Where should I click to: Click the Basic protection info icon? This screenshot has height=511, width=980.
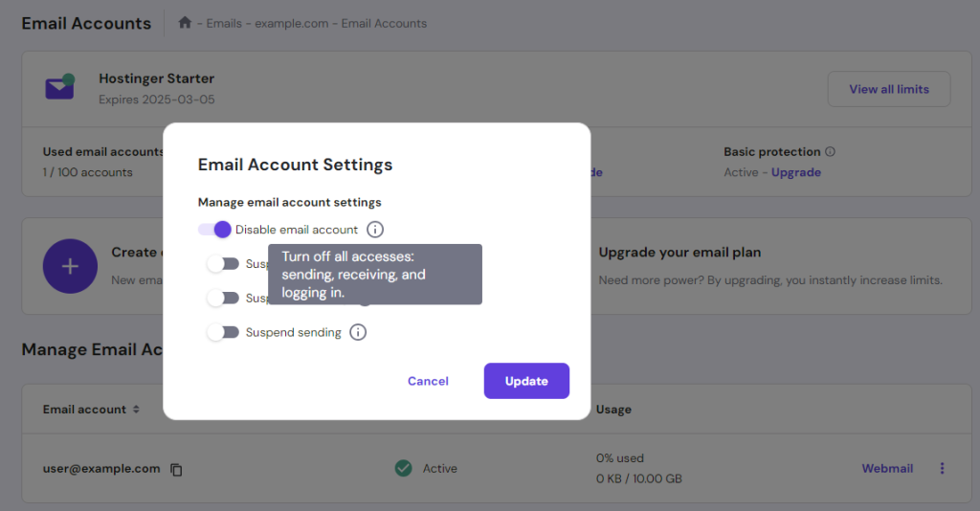click(830, 152)
